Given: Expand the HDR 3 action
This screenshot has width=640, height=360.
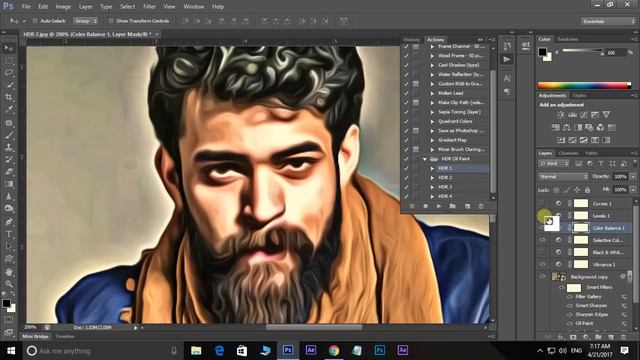Looking at the screenshot, I should tap(432, 187).
